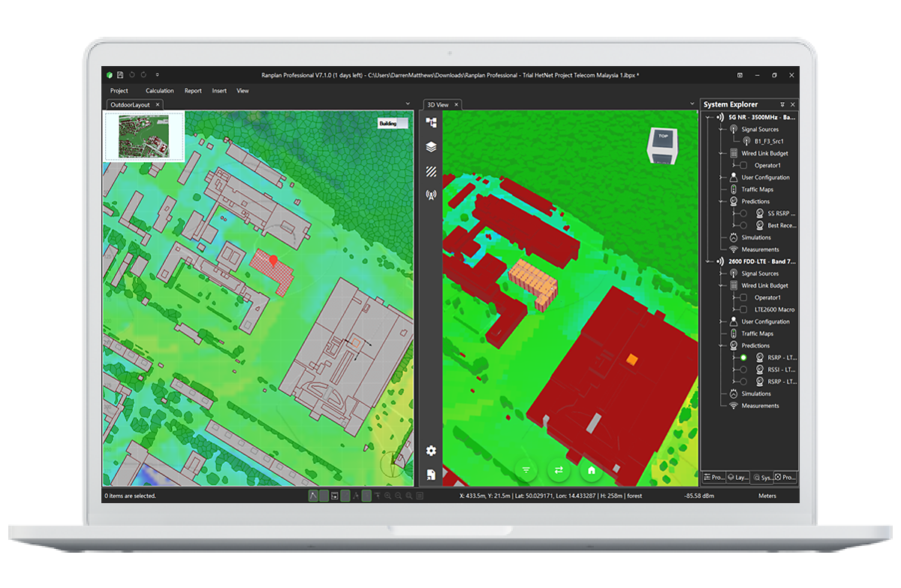Screen dimensions: 901x588
Task: Select the SS RSRP prediction radio button
Action: [x=743, y=213]
